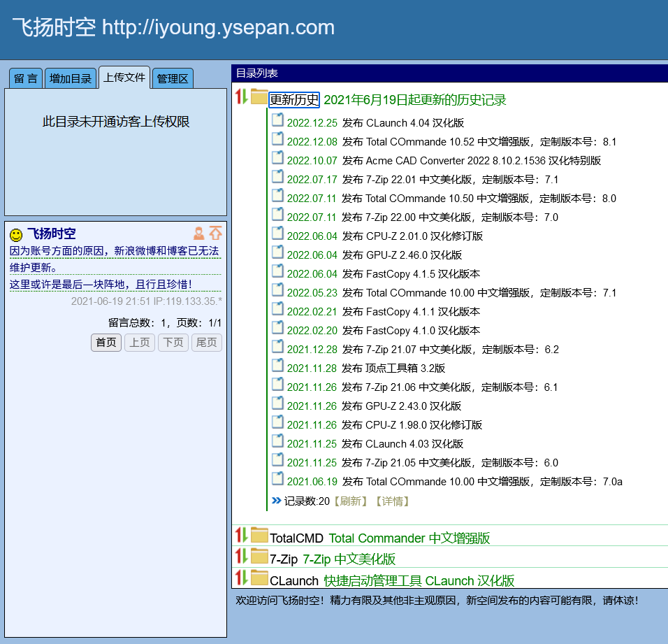This screenshot has width=668, height=644.
Task: Click the folder icon beside 7-Zip directory
Action: (x=259, y=557)
